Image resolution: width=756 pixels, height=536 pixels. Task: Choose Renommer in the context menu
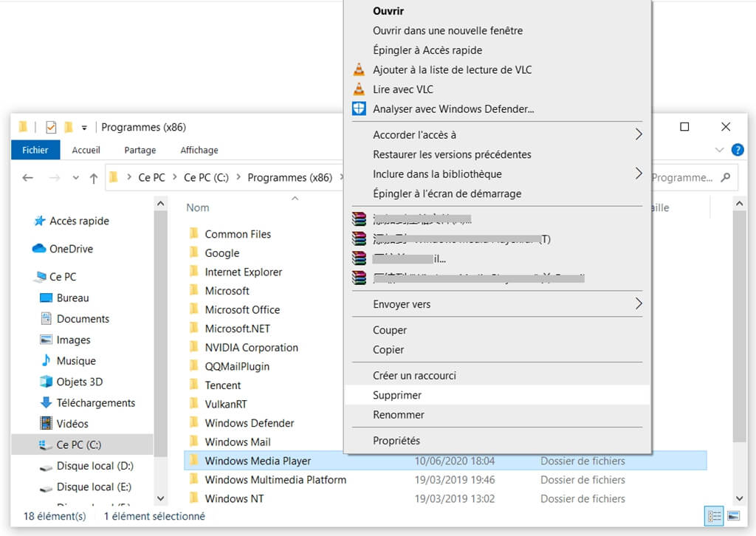click(497, 414)
